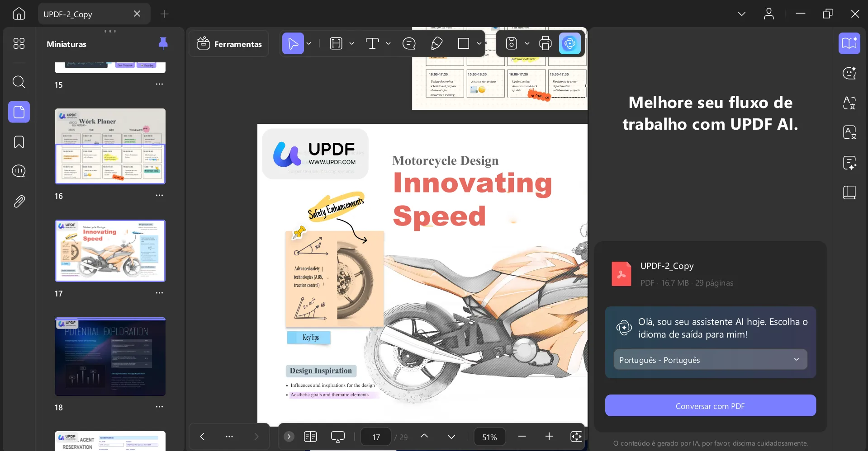Screen dimensions: 868x451
Task: Select the page thumbnails sidebar icon
Action: [19, 112]
